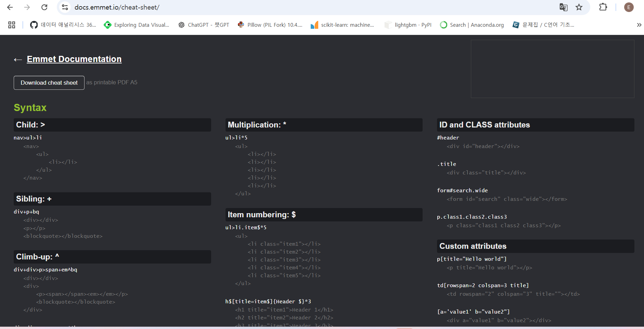Click the Syntax heading
Image resolution: width=644 pixels, height=329 pixels.
coord(30,108)
